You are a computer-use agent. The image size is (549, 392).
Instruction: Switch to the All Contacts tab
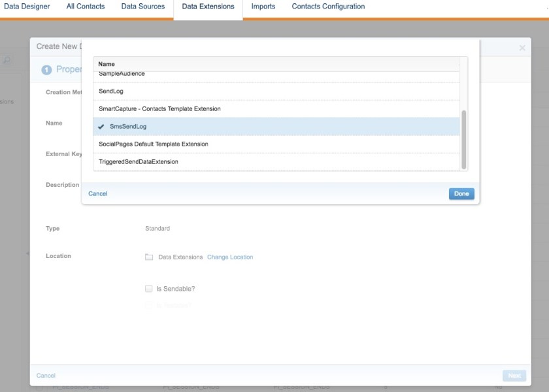86,7
